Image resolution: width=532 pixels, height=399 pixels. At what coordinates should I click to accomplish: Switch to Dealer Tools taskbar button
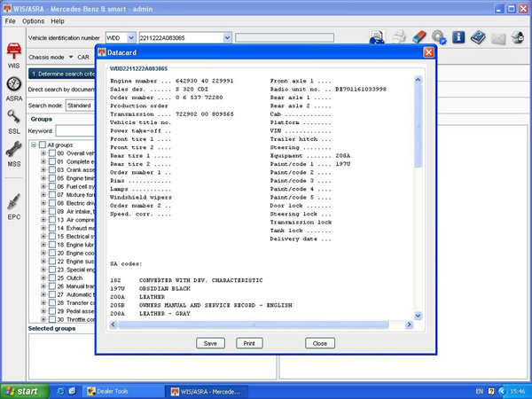pyautogui.click(x=123, y=391)
